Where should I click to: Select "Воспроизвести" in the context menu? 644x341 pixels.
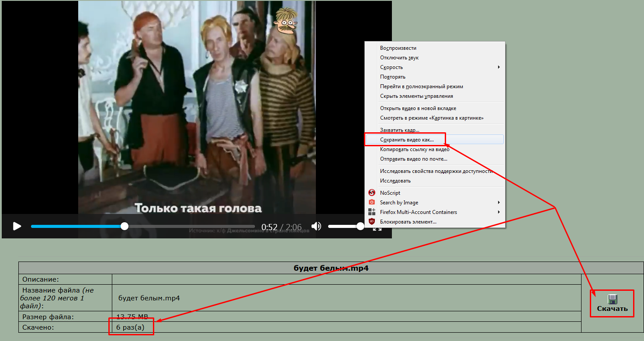398,48
